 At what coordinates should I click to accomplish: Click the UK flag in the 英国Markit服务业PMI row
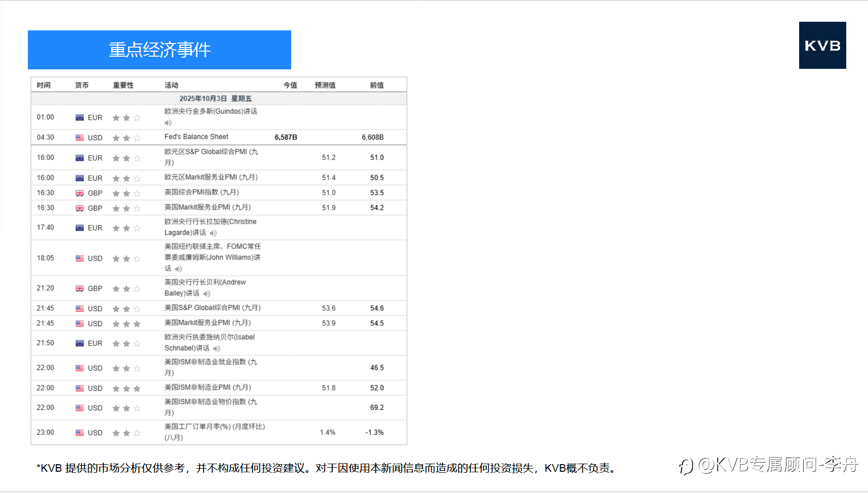click(x=80, y=208)
